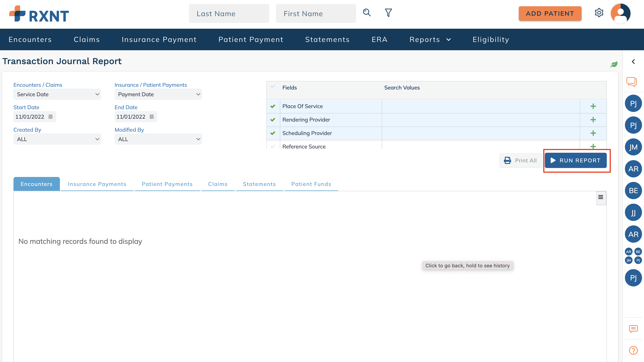The height and width of the screenshot is (362, 644).
Task: Click the patient search magnifier icon
Action: pyautogui.click(x=367, y=13)
